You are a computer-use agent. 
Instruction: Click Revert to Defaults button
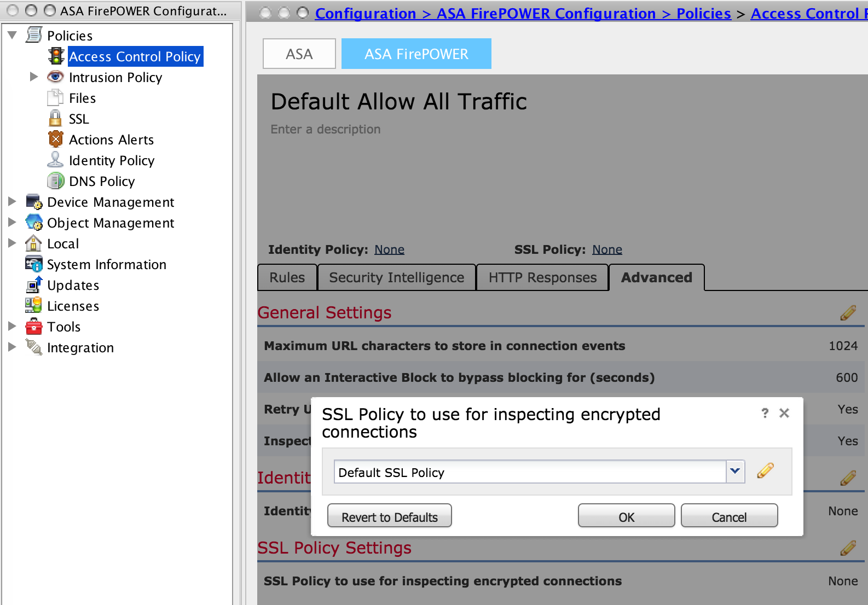[390, 516]
